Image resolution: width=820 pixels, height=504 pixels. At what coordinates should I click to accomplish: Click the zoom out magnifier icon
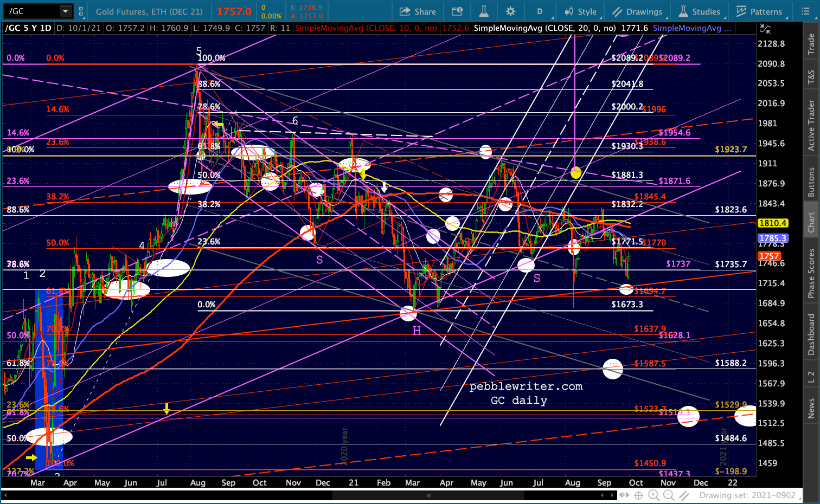coord(669,495)
